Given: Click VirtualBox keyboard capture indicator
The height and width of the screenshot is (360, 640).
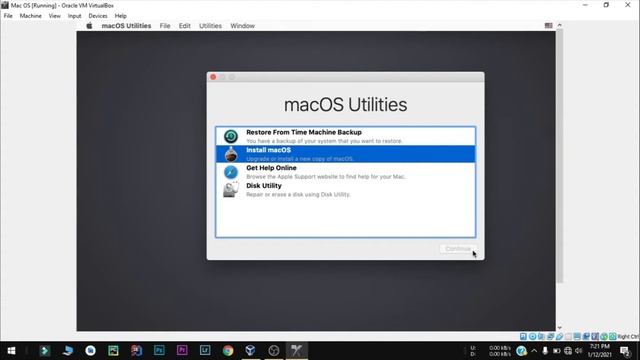Looking at the screenshot, I should (613, 337).
